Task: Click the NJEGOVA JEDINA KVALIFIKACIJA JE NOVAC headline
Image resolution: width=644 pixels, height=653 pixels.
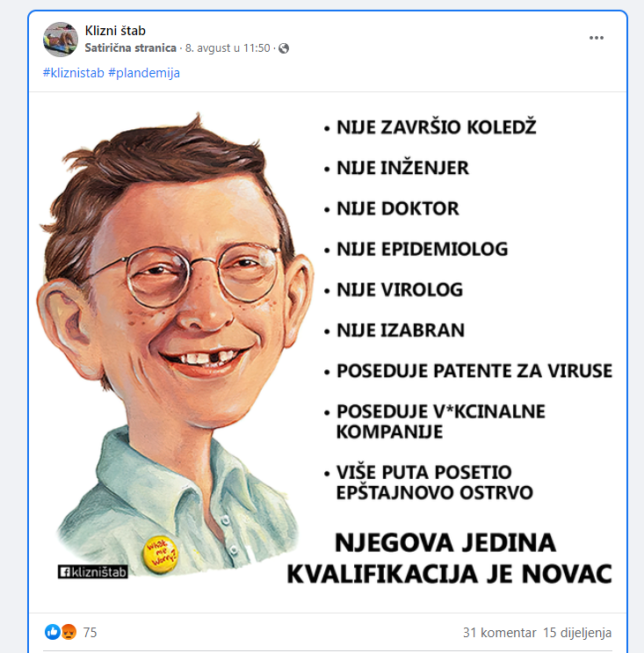Action: pyautogui.click(x=449, y=558)
